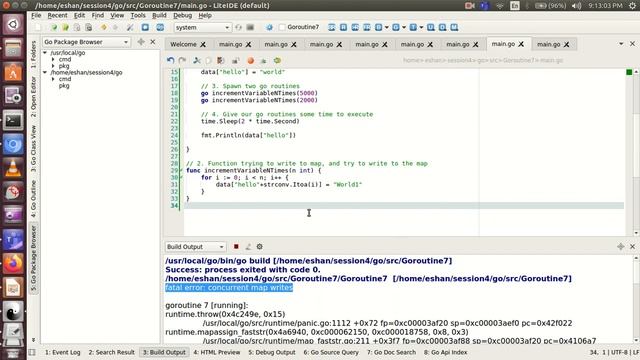Show the 6: Go Source Query panel
This screenshot has width=640, height=360.
pyautogui.click(x=331, y=352)
